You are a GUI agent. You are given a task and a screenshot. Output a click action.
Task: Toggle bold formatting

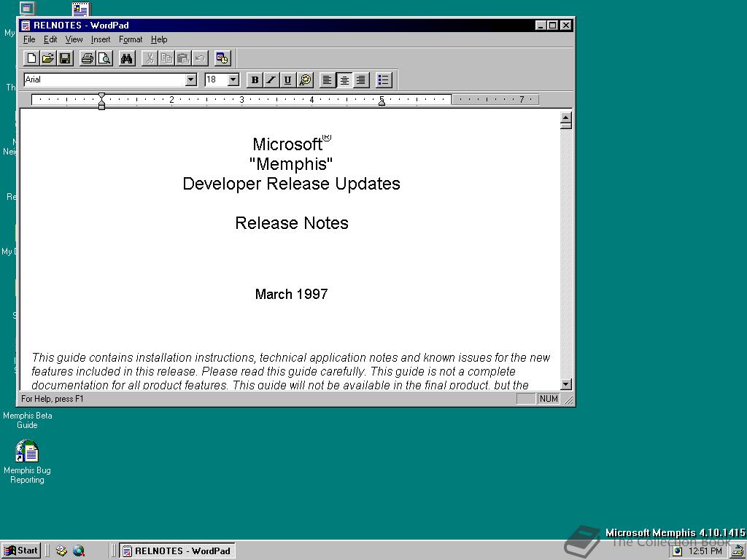(255, 80)
